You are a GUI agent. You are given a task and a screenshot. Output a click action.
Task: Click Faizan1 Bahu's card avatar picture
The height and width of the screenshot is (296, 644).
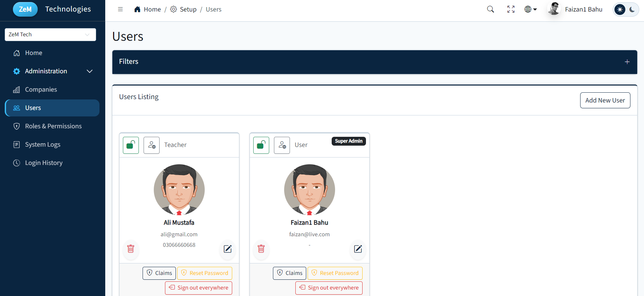(310, 190)
